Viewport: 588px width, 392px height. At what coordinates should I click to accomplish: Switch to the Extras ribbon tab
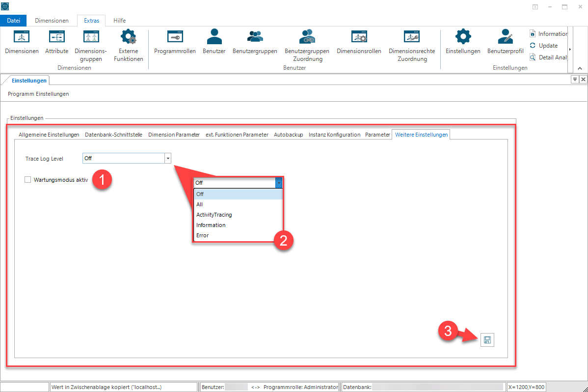point(91,21)
